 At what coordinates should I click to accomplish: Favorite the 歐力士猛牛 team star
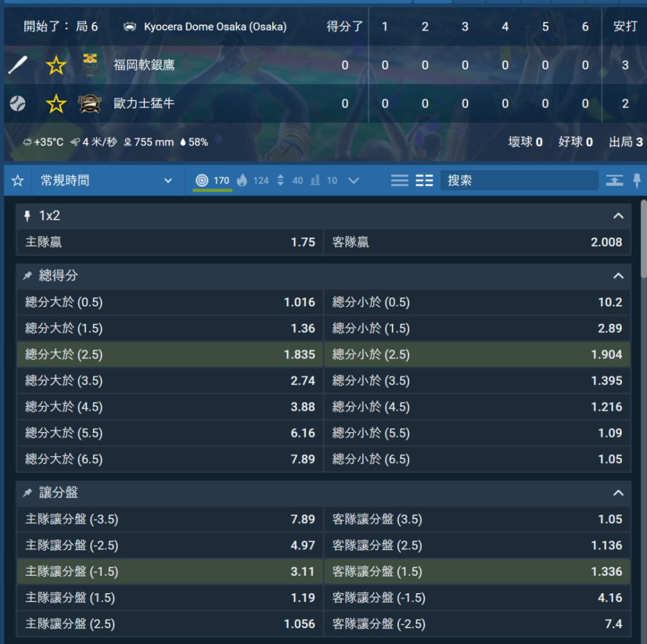[55, 104]
